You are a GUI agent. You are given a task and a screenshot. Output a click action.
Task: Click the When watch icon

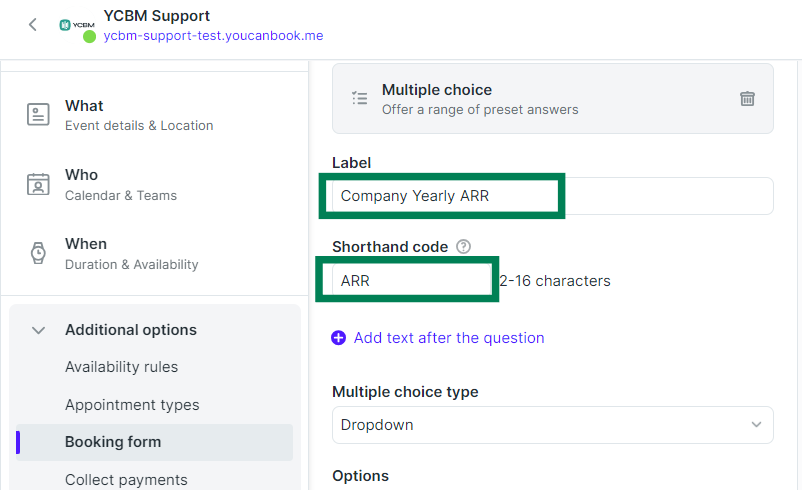pos(38,253)
